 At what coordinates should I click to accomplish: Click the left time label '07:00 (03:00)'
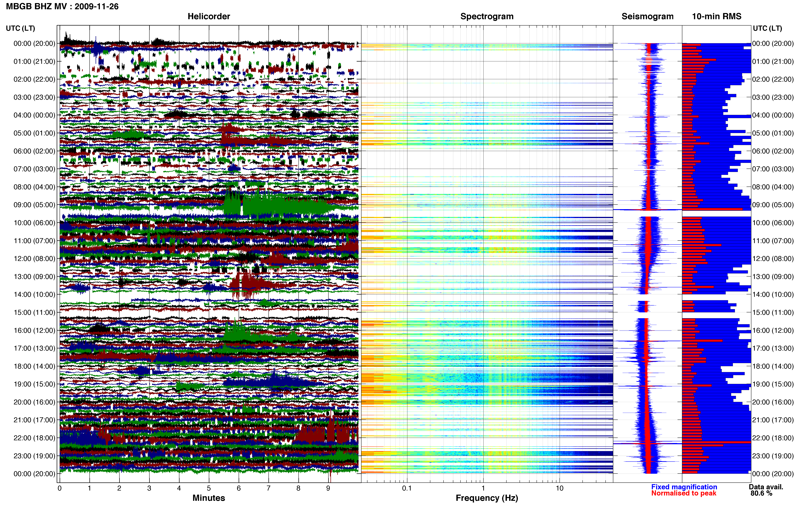(34, 169)
